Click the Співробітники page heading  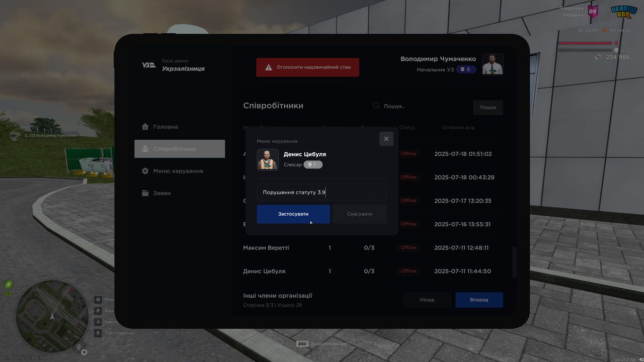273,106
